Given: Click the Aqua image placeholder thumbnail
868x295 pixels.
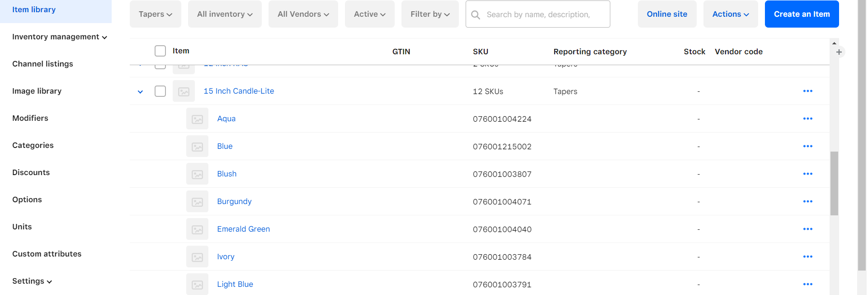Looking at the screenshot, I should pyautogui.click(x=197, y=119).
